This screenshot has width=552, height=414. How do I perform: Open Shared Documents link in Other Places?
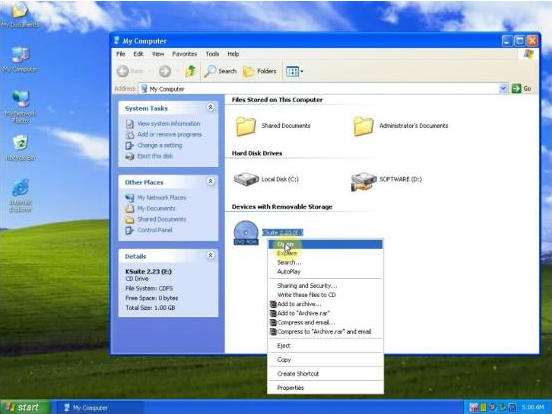point(162,219)
